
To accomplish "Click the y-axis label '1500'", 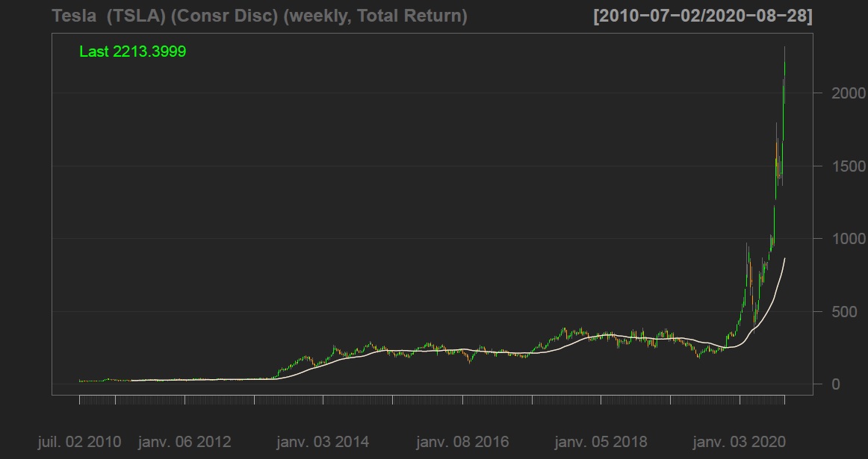I will [849, 166].
